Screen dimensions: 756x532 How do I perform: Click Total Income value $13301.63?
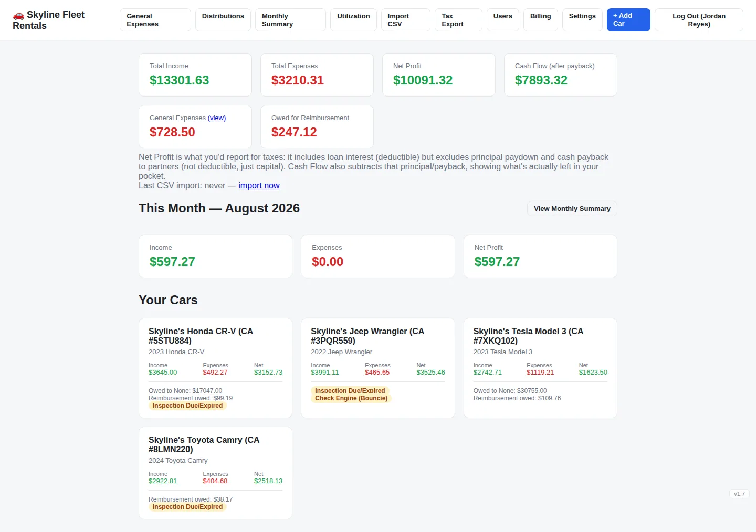point(179,80)
